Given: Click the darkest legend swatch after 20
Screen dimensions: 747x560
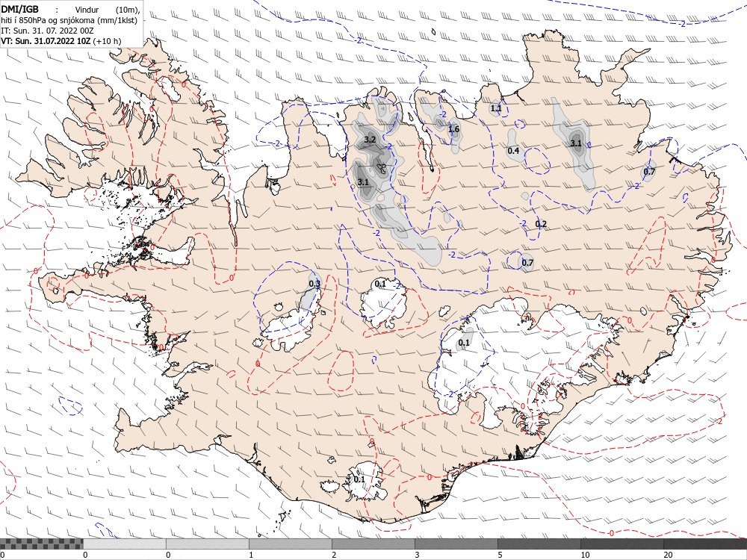Looking at the screenshot, I should click(705, 544).
